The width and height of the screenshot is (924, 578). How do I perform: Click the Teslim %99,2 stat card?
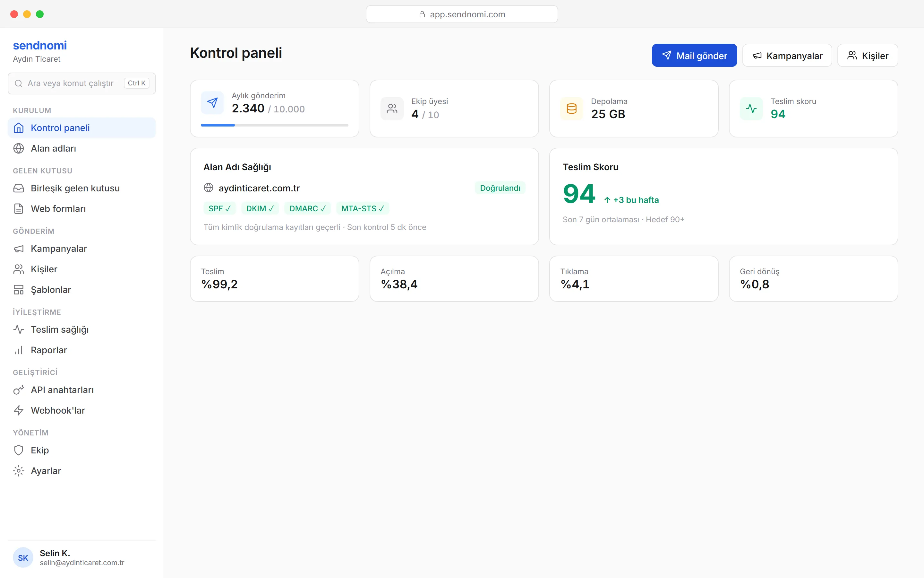pos(275,279)
